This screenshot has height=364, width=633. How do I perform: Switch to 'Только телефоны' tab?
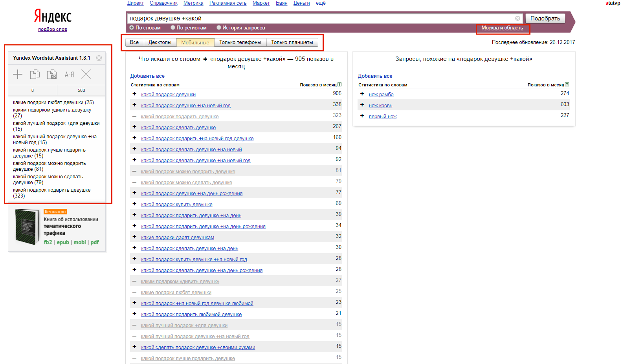tap(240, 42)
